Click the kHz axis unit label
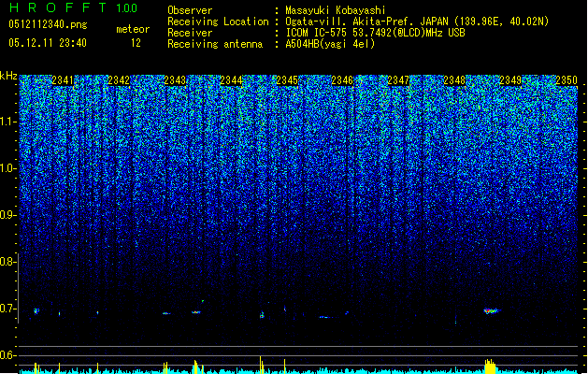 (x=8, y=76)
